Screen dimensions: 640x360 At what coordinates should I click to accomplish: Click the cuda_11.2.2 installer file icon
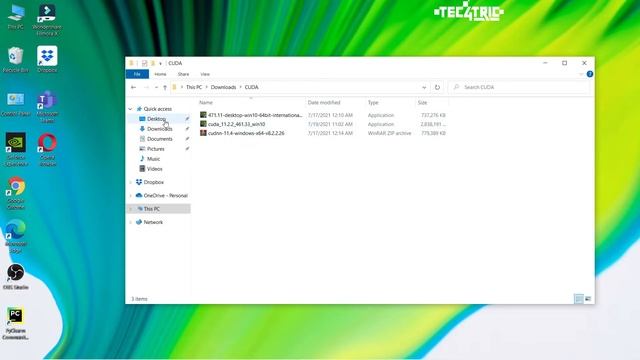coord(203,124)
